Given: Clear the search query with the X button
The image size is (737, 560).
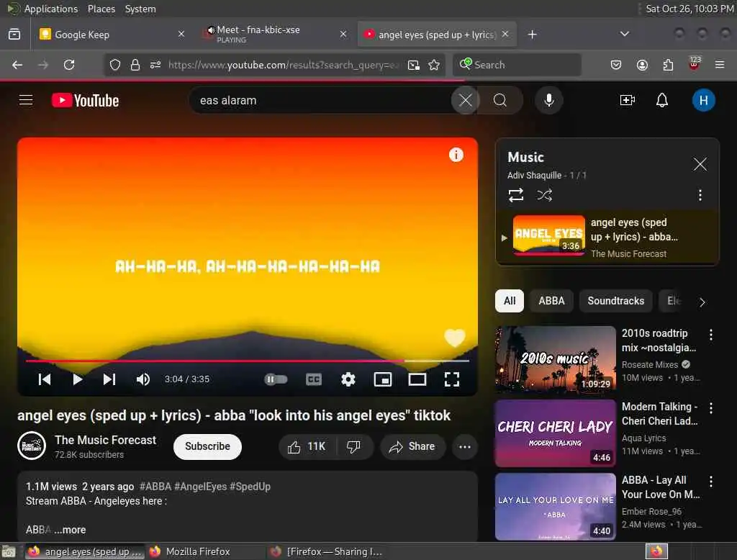Looking at the screenshot, I should pos(466,100).
